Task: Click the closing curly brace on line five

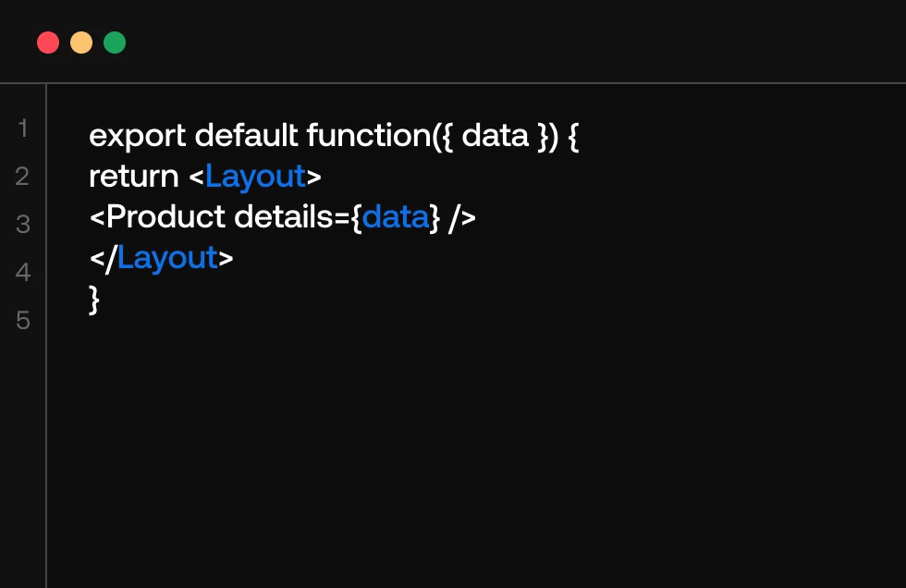Action: pyautogui.click(x=93, y=299)
